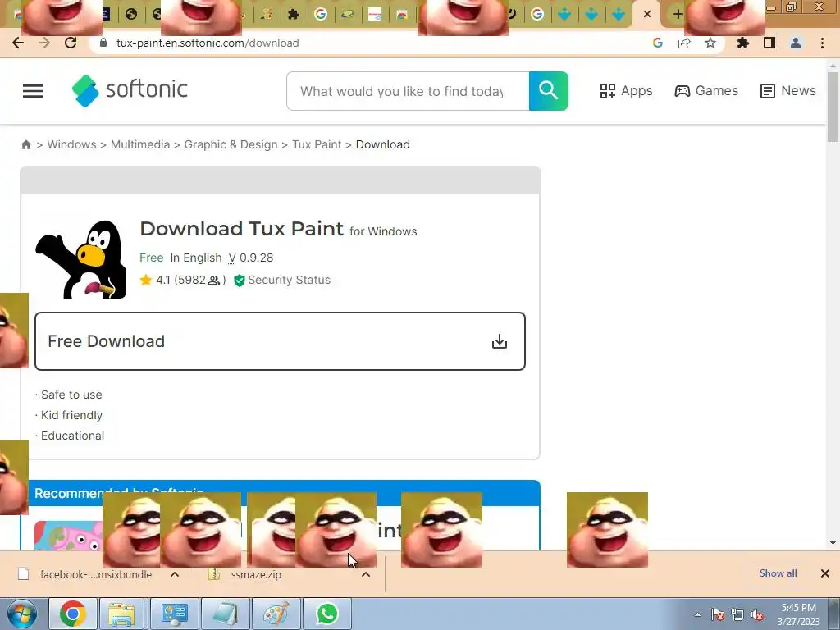Click the Action Center flag icon
The height and width of the screenshot is (630, 840).
(x=718, y=614)
